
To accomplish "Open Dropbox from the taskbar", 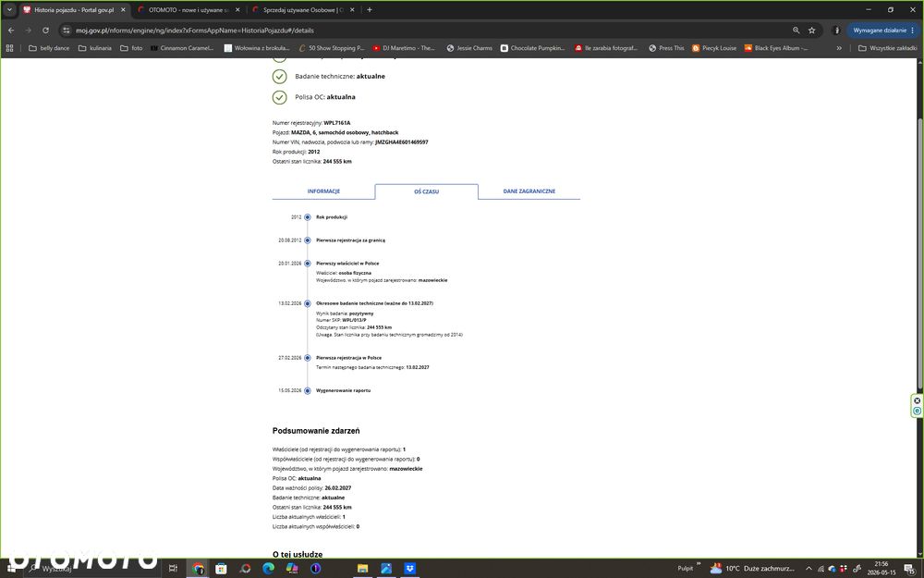I will click(409, 569).
